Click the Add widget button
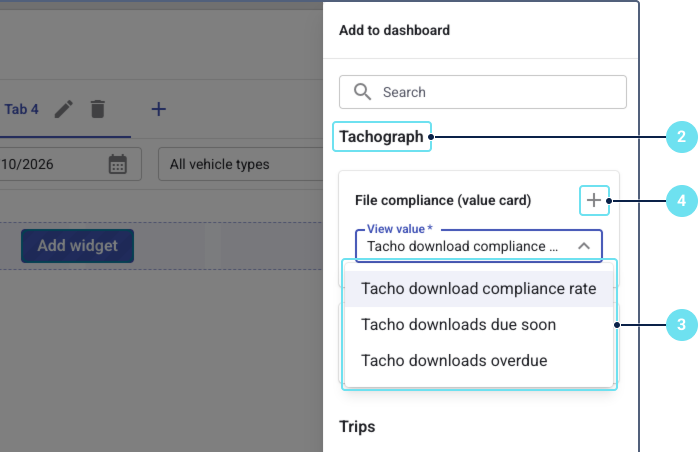 pos(77,246)
